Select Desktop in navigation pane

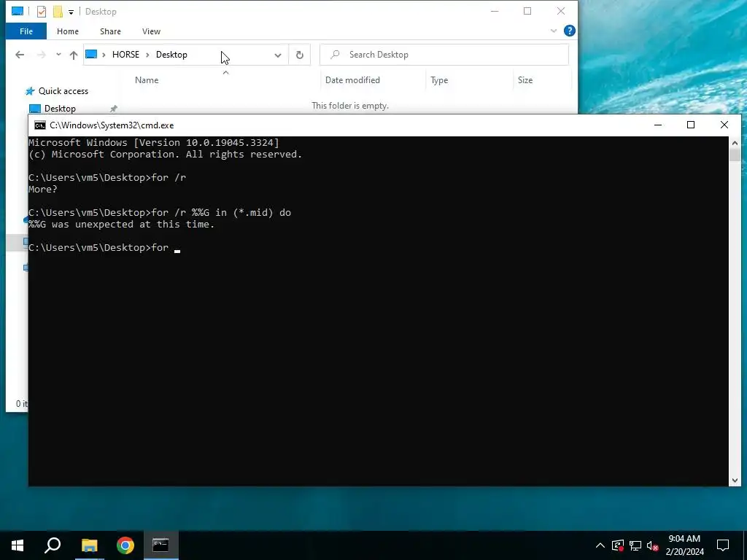pyautogui.click(x=60, y=109)
